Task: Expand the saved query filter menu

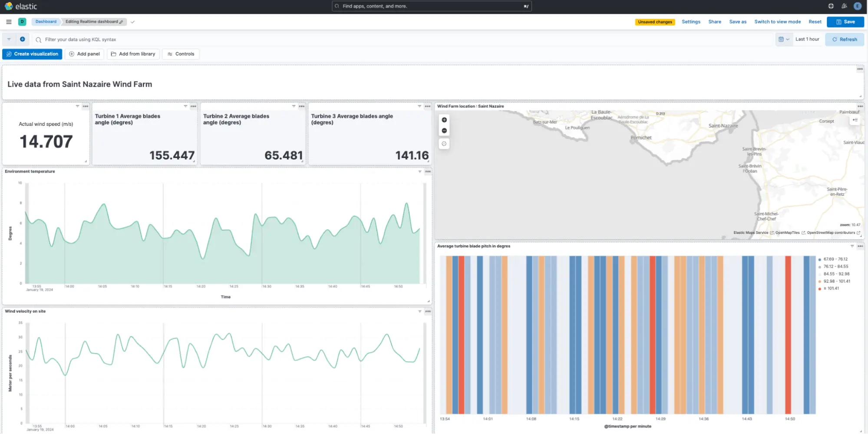Action: pyautogui.click(x=9, y=39)
